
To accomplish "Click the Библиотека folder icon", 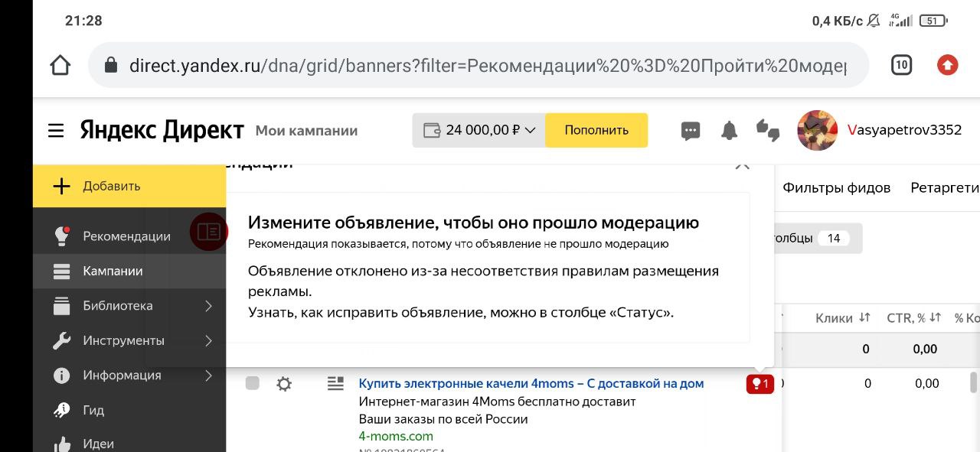I will click(61, 306).
